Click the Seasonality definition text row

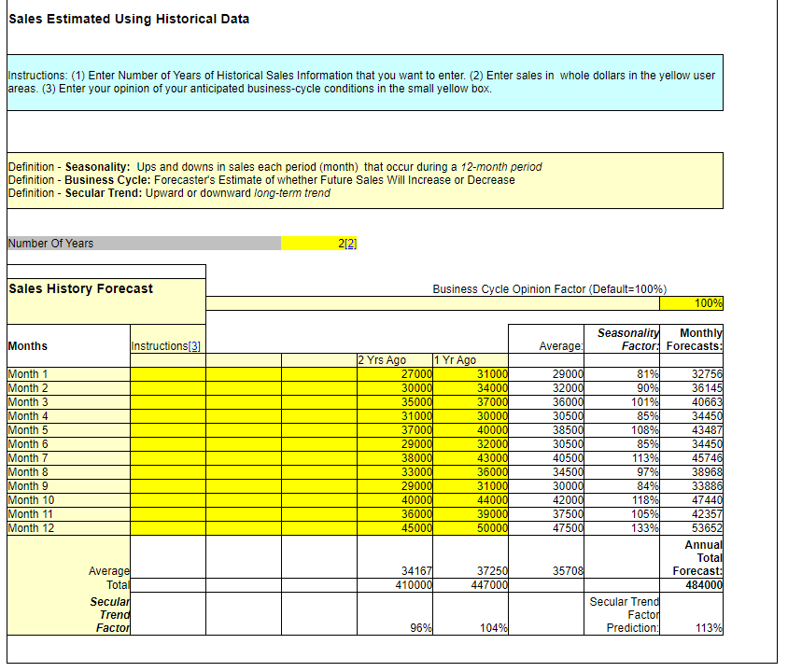(x=280, y=167)
